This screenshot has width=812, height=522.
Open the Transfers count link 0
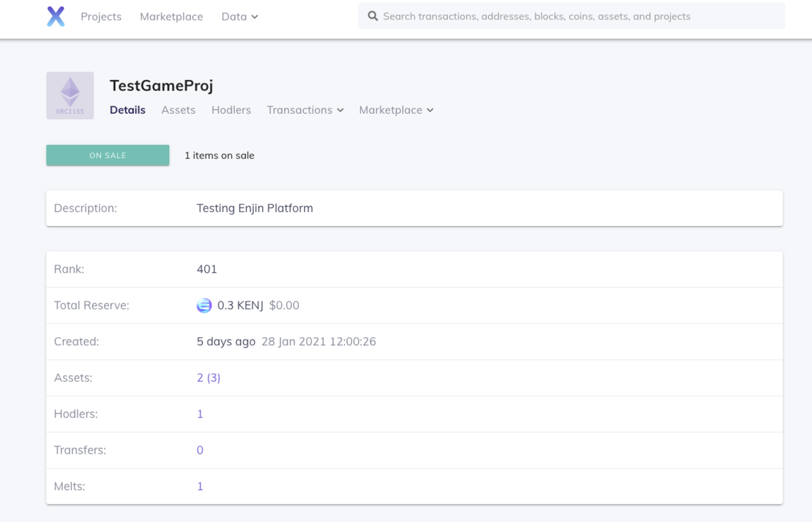pos(200,450)
